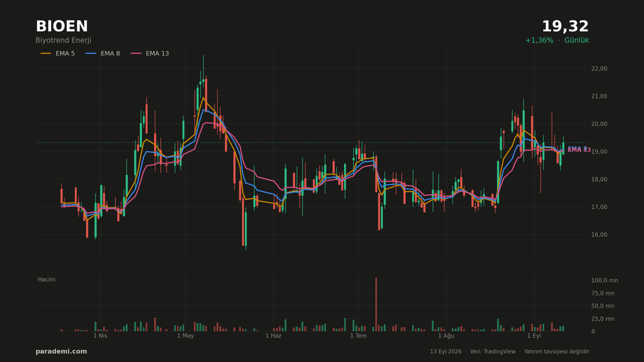
Task: Click the 17,00 price axis label
Action: point(599,207)
